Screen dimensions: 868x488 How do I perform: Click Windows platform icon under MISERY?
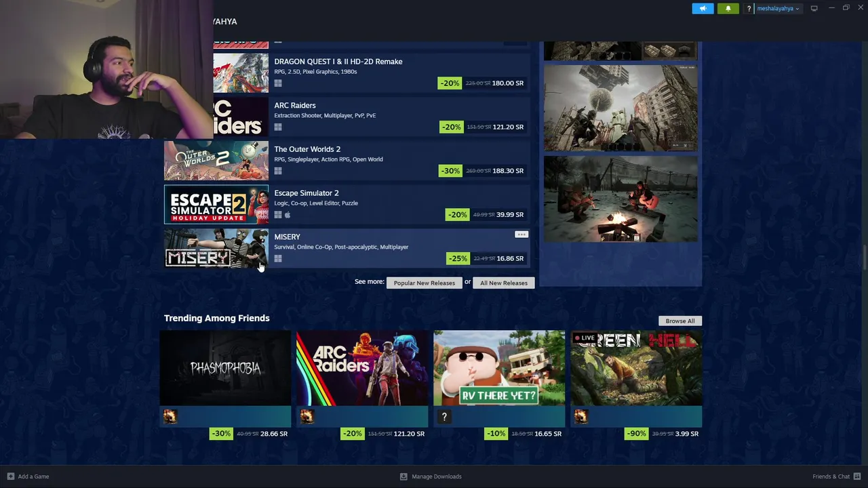pyautogui.click(x=278, y=258)
